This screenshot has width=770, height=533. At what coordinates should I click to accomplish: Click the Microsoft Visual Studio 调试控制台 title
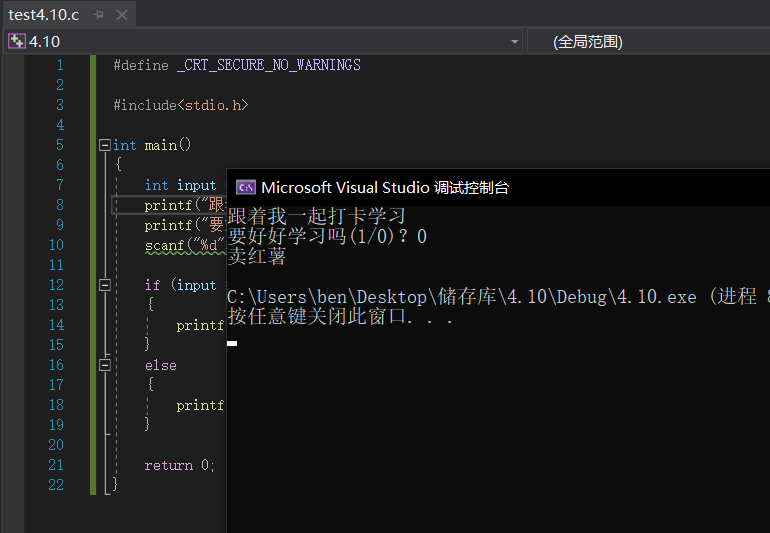385,187
